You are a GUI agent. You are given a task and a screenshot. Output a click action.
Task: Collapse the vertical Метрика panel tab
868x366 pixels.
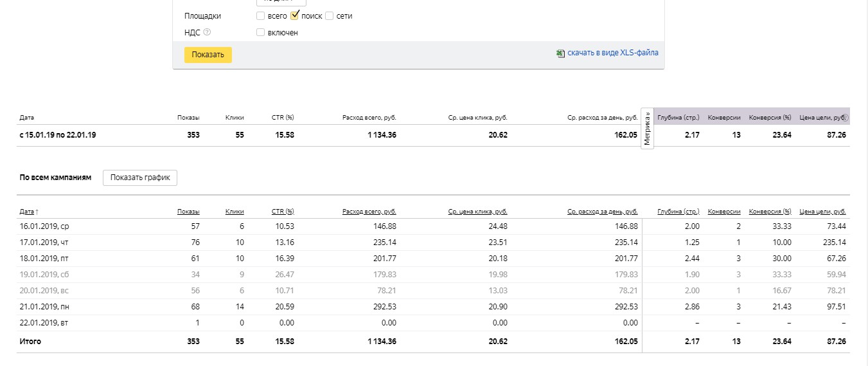(x=648, y=129)
